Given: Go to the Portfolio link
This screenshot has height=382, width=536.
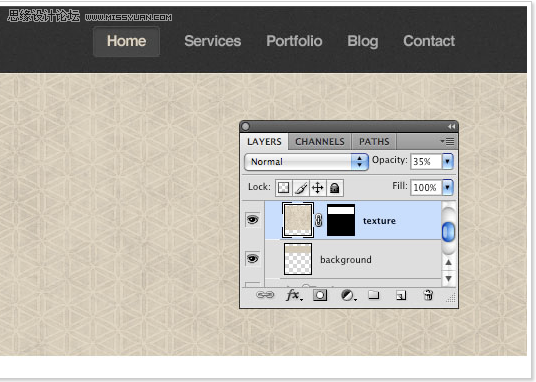Looking at the screenshot, I should pos(294,41).
